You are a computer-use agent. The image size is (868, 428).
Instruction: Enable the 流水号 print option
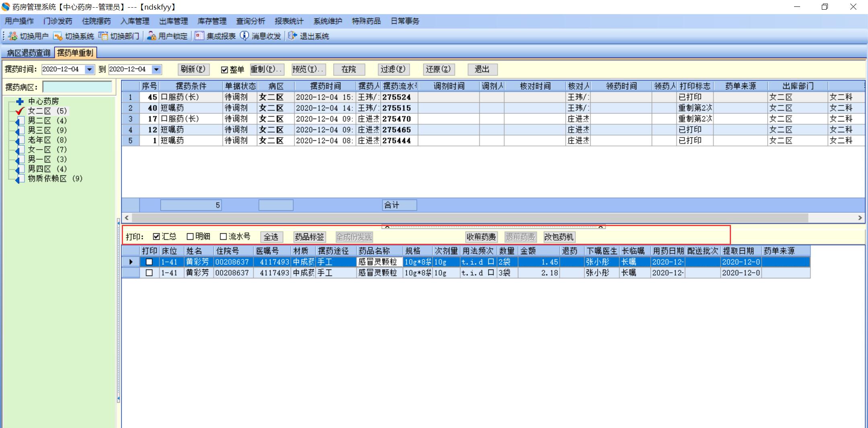(223, 237)
